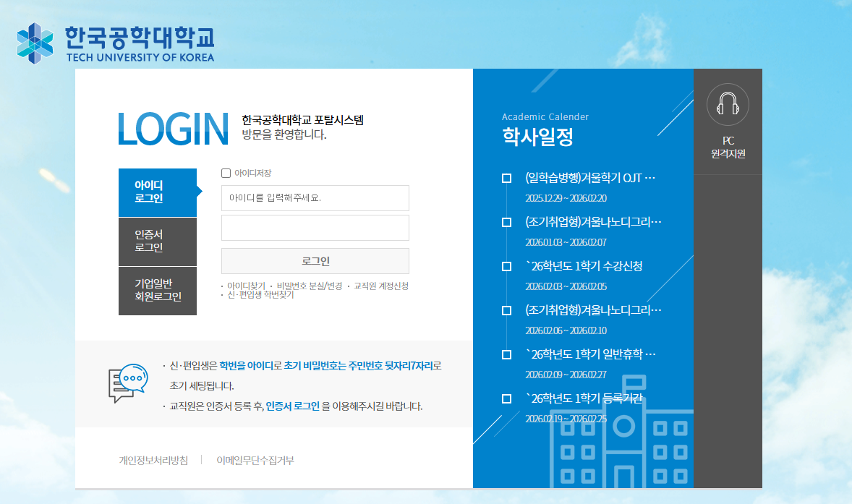This screenshot has height=504, width=852.
Task: Click the 로그인 button
Action: (x=315, y=261)
